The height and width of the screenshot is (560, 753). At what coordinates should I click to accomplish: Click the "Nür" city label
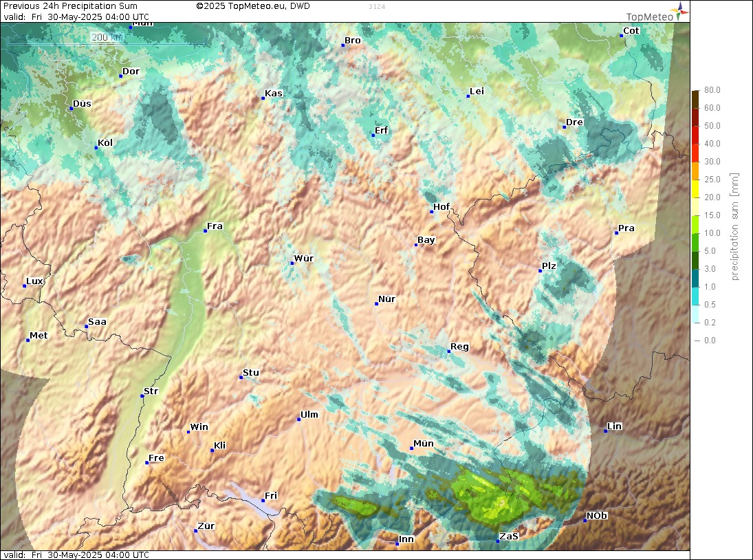pos(386,299)
